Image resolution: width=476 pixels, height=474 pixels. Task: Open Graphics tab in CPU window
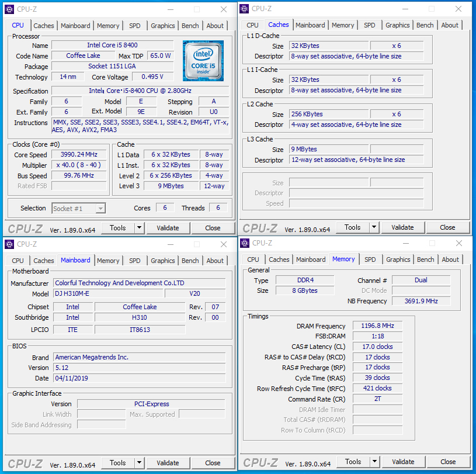pyautogui.click(x=163, y=26)
